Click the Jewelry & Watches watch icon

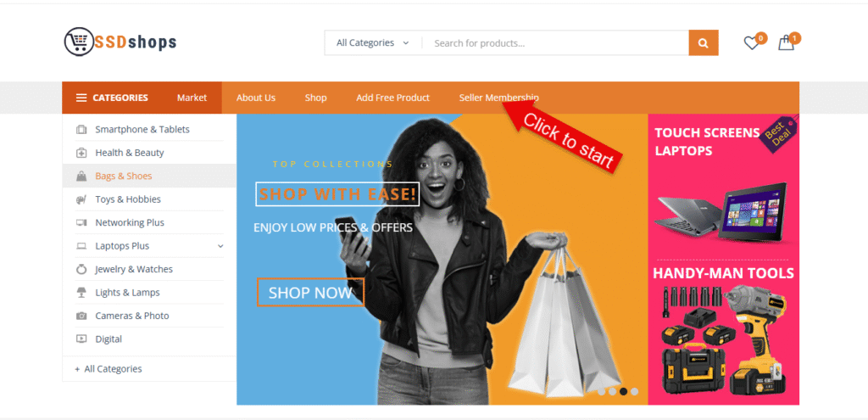pyautogui.click(x=81, y=269)
